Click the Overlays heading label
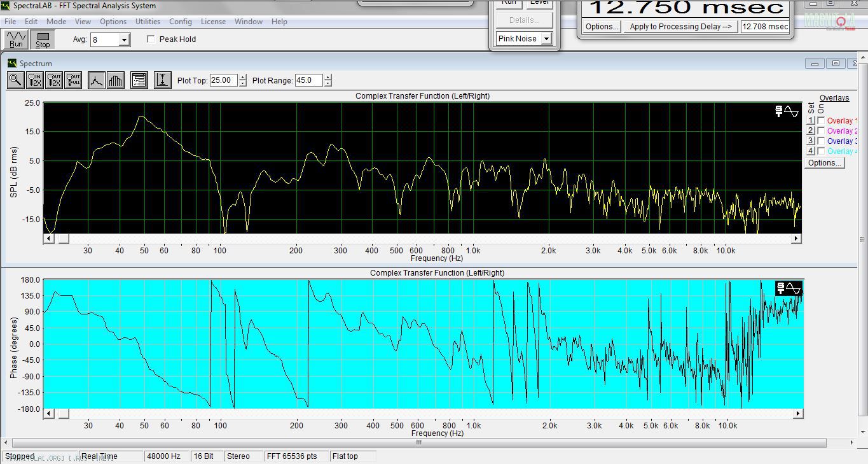 coord(834,98)
